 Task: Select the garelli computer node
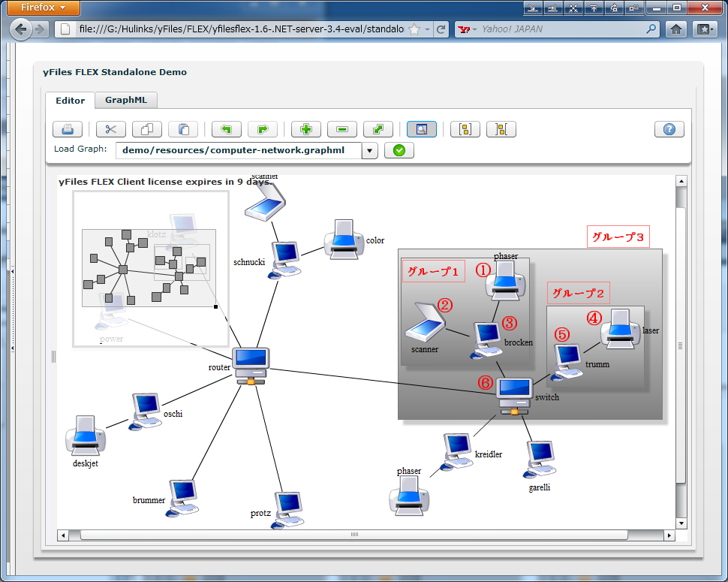[540, 460]
